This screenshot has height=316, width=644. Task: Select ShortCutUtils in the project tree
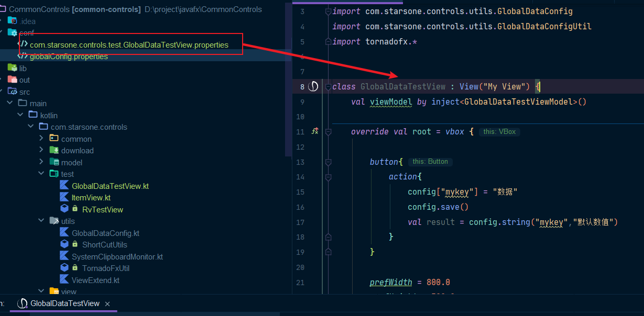coord(105,244)
